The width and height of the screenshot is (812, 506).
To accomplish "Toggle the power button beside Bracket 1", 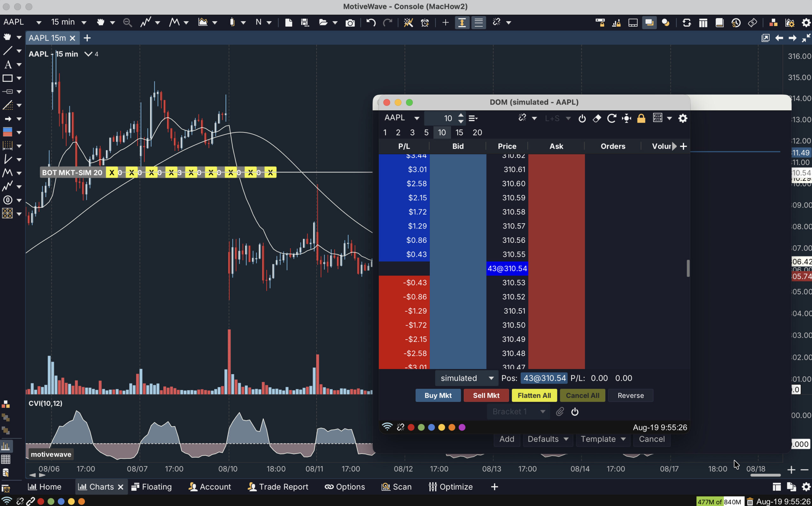I will coord(575,412).
